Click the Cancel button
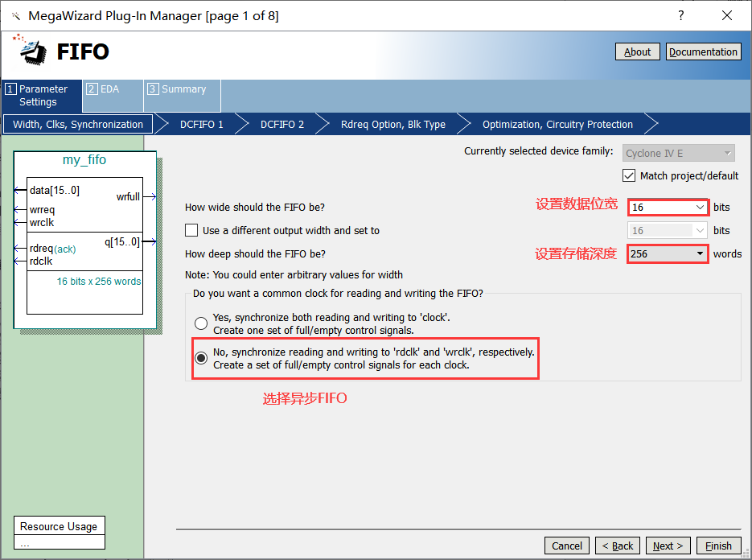752x560 pixels. (x=567, y=546)
